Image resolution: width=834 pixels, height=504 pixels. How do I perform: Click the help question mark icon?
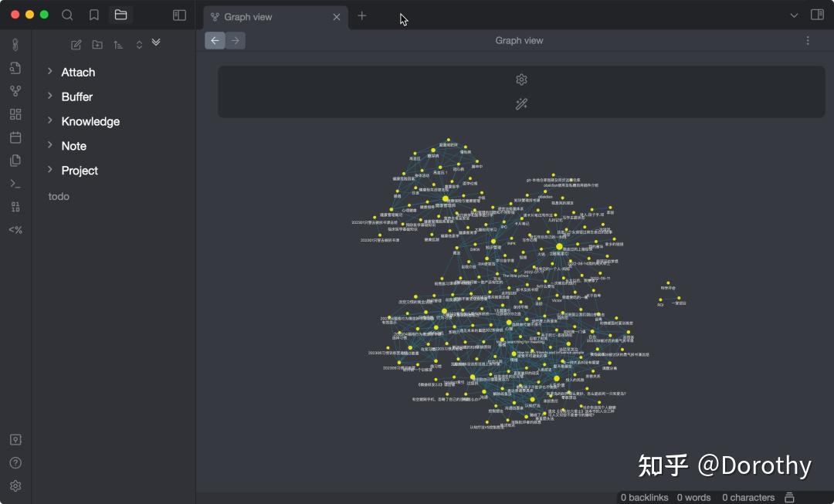15,463
